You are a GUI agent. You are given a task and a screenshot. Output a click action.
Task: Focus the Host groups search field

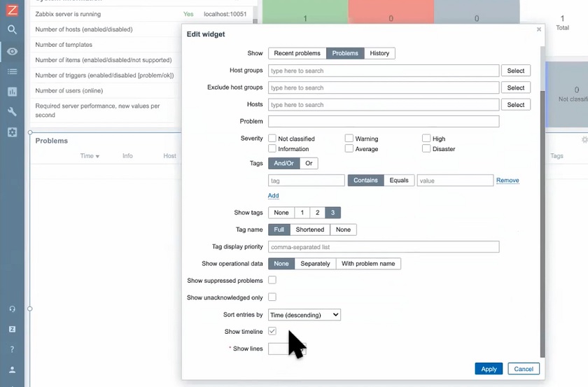384,71
